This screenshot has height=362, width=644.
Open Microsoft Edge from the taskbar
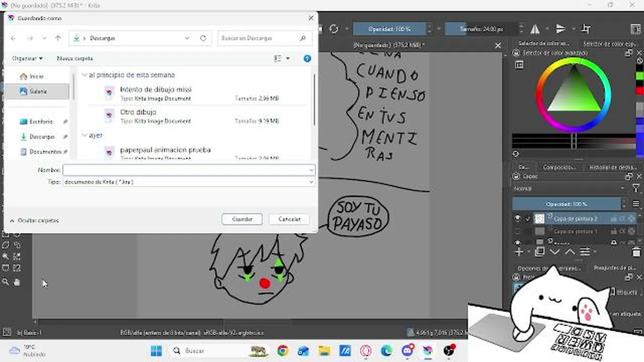click(386, 350)
